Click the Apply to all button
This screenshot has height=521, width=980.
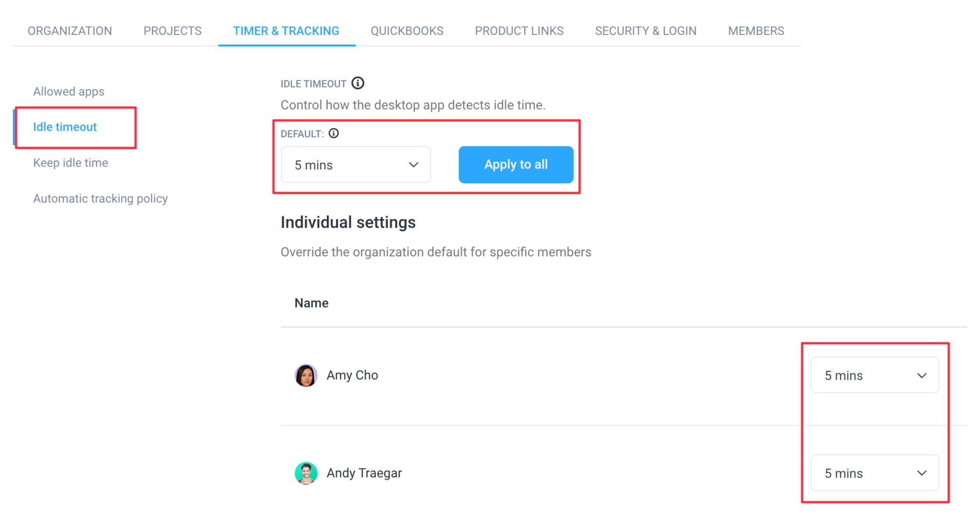(x=516, y=165)
